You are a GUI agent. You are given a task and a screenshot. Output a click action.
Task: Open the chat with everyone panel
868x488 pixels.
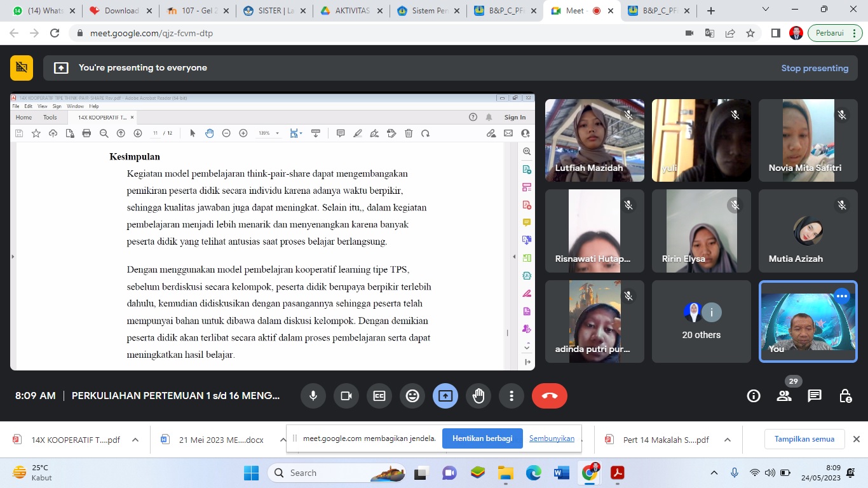(x=814, y=396)
